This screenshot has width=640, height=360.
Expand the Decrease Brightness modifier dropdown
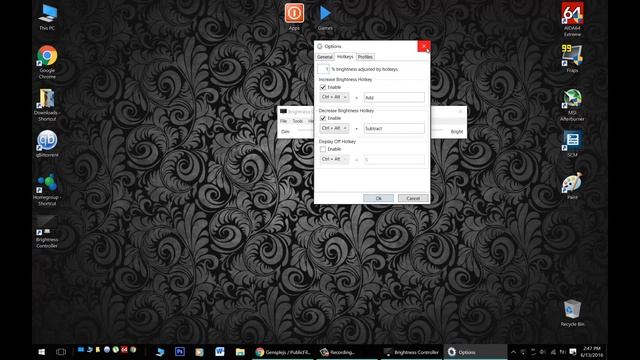(x=334, y=128)
